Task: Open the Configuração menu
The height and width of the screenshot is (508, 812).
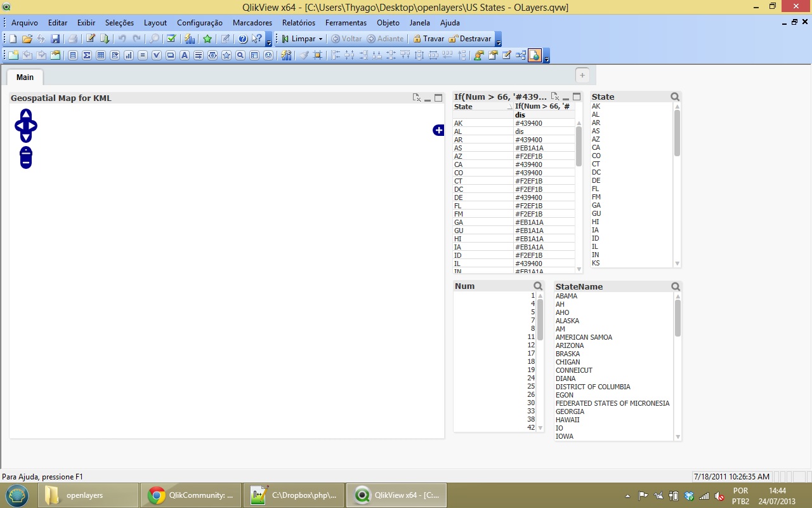Action: (x=199, y=23)
